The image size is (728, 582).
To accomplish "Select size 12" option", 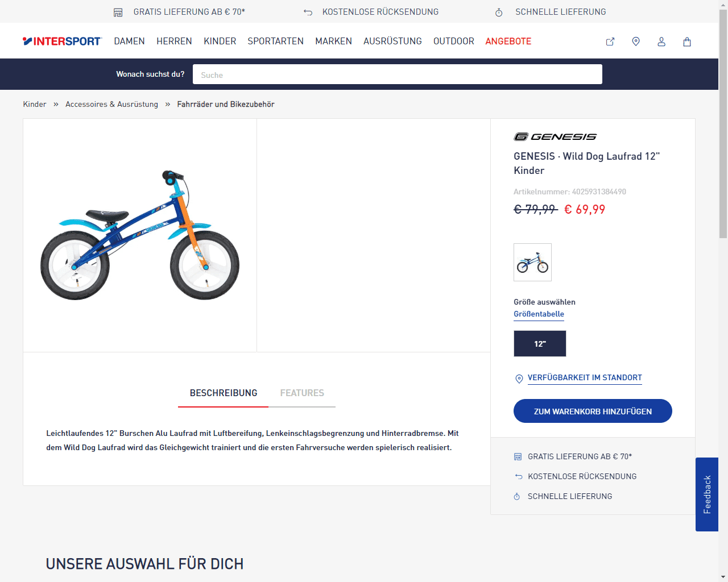I will (540, 343).
